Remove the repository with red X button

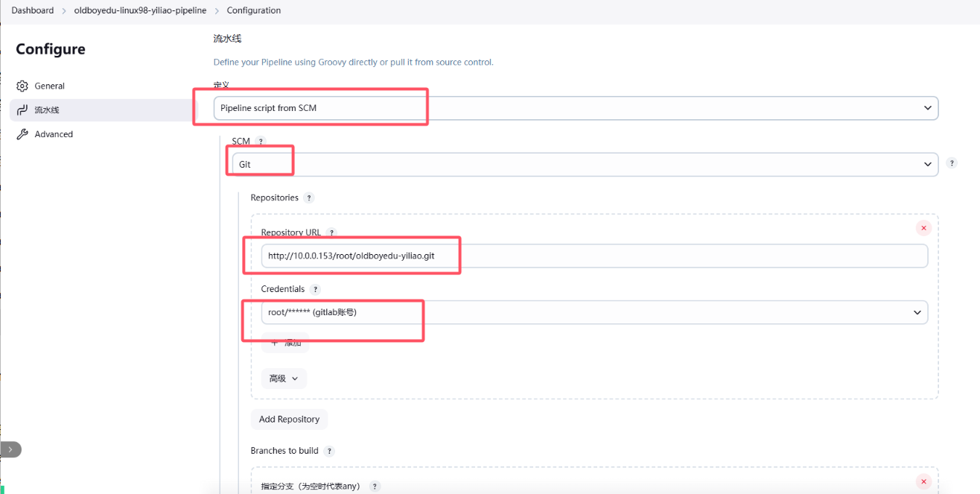[923, 228]
